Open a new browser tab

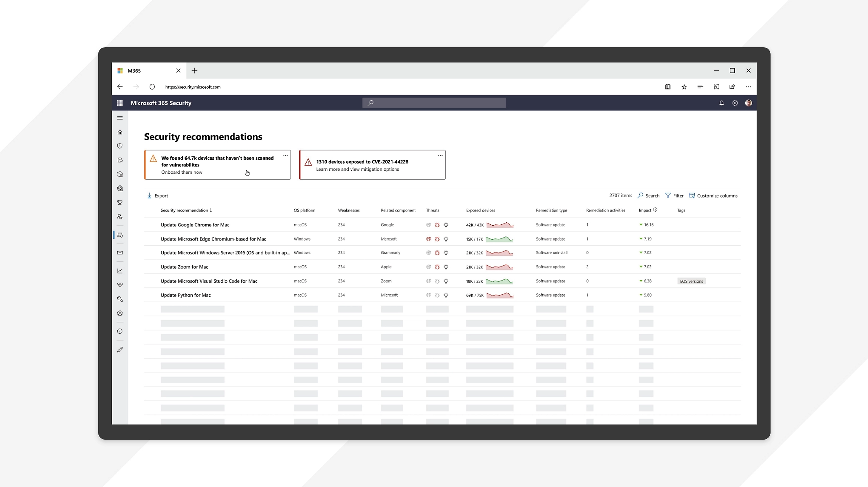point(195,71)
